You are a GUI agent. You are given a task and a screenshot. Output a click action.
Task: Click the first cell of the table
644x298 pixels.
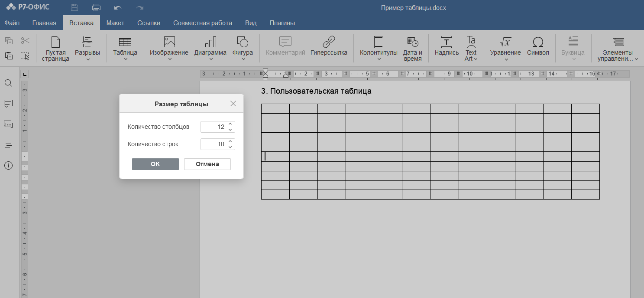[275, 108]
